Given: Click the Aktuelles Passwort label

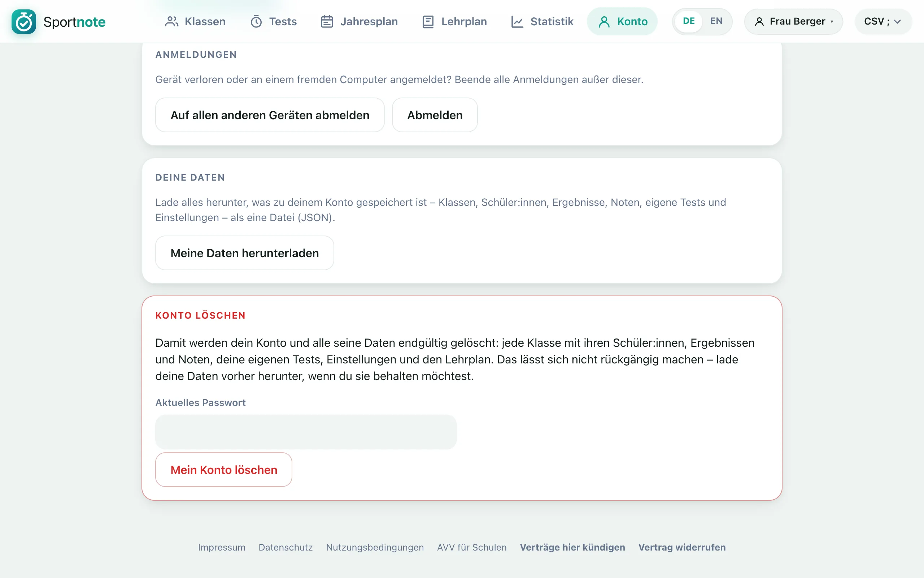Looking at the screenshot, I should click(200, 402).
